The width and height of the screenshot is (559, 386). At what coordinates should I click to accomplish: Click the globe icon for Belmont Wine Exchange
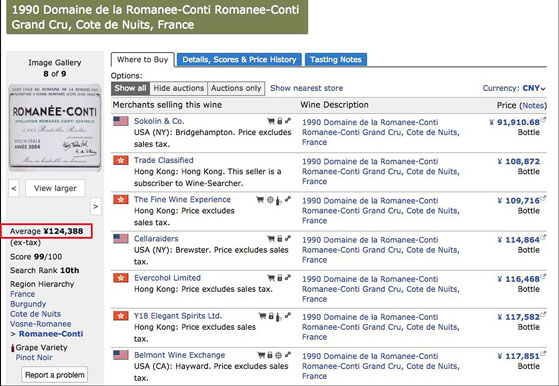[278, 355]
